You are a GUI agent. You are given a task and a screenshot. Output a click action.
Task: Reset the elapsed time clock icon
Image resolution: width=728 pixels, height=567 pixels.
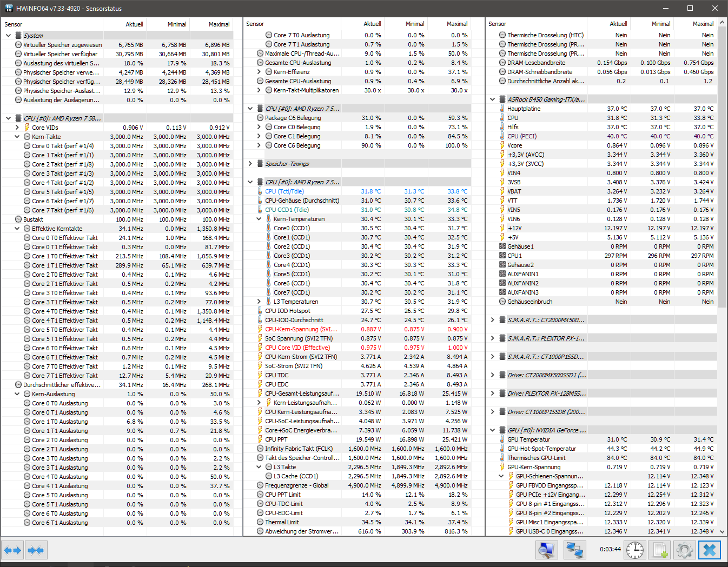tap(635, 550)
